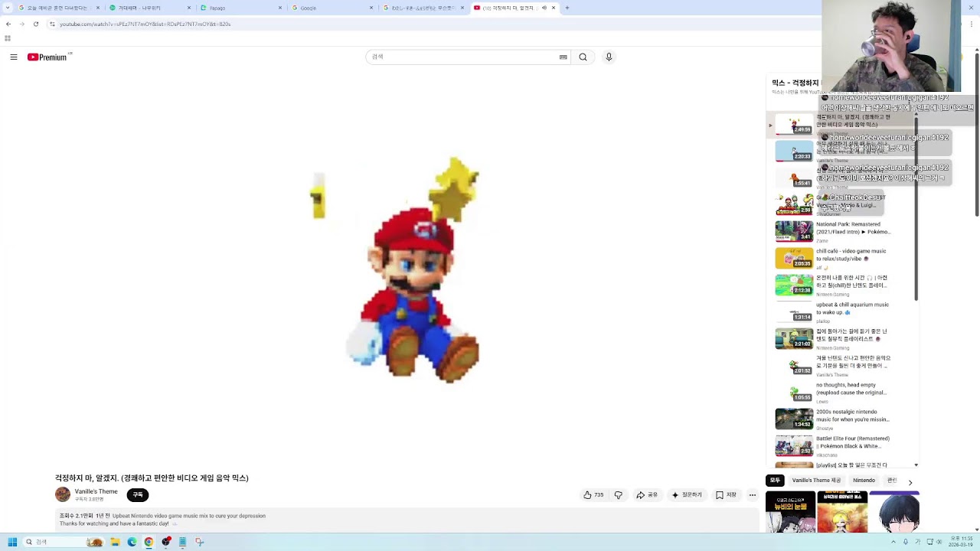Start voice search with the microphone
The image size is (980, 551).
click(x=609, y=57)
